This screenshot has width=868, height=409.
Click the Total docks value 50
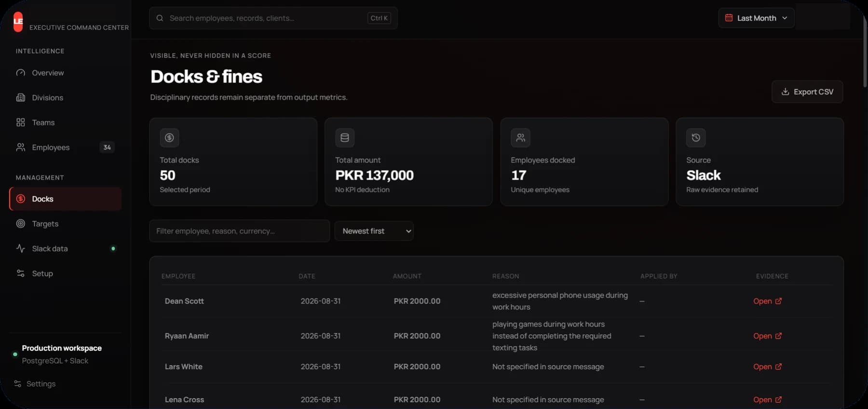coord(167,175)
